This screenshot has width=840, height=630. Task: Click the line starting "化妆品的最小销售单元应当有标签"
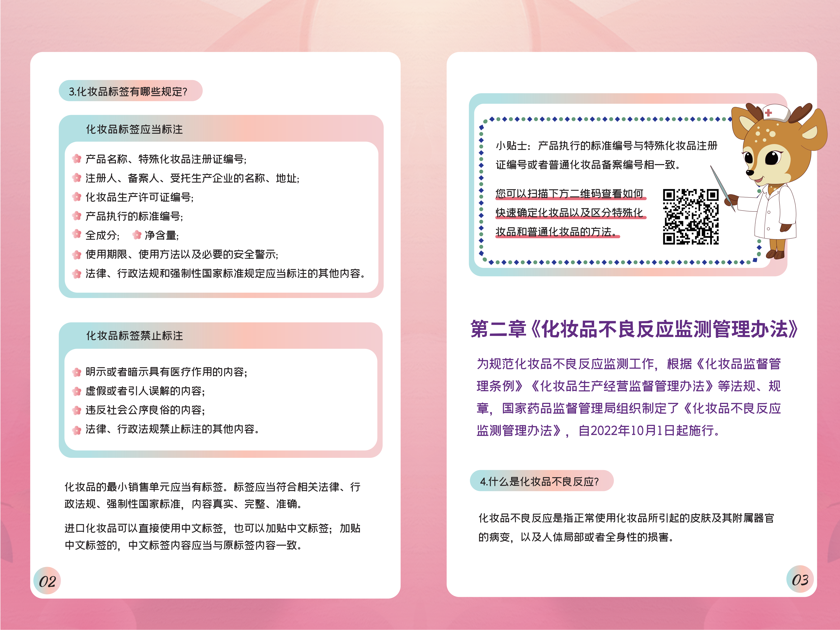(213, 487)
